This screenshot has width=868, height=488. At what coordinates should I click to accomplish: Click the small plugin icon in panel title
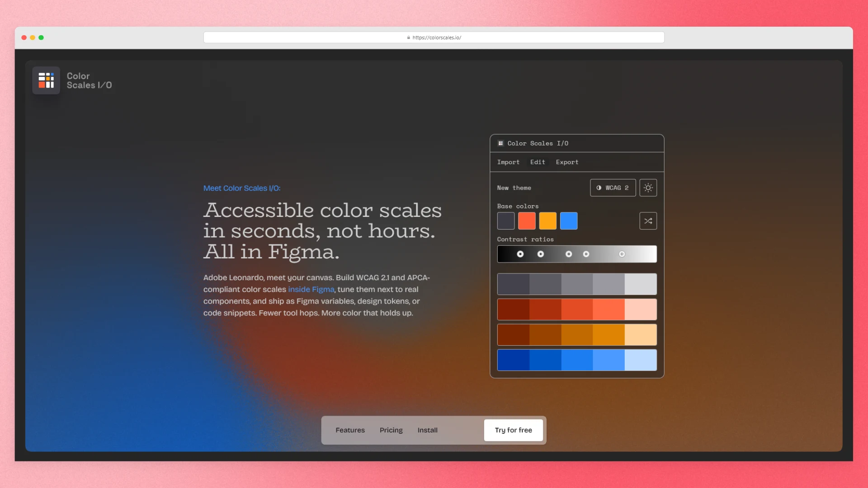click(x=500, y=143)
